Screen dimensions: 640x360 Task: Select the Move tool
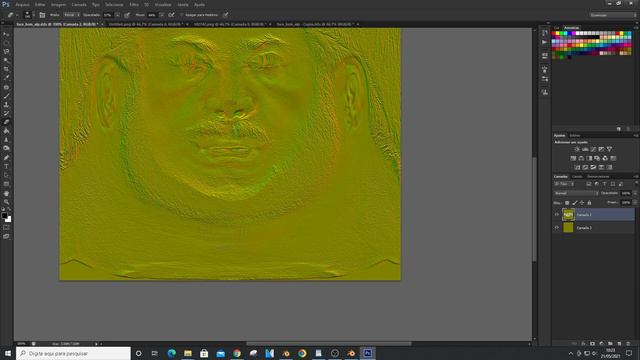click(6, 34)
